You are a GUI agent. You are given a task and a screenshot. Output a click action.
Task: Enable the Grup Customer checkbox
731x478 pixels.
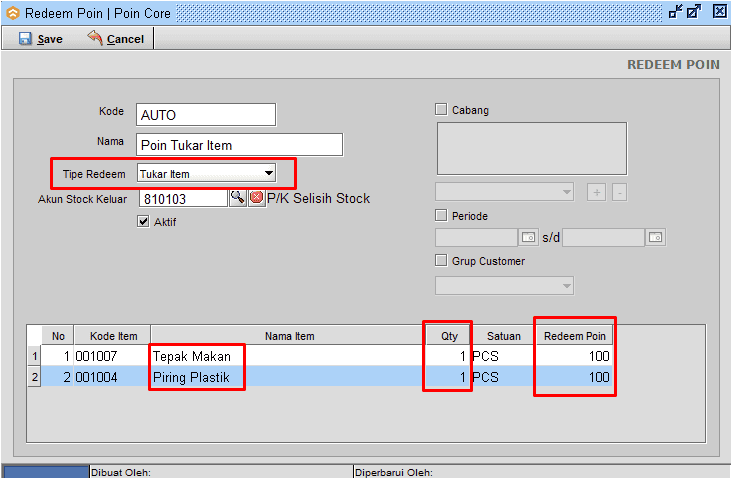coord(441,261)
